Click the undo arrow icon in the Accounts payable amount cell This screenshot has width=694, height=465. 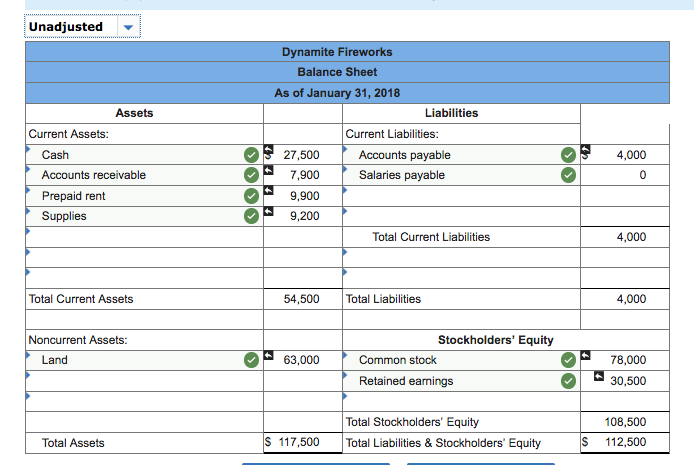[x=586, y=149]
